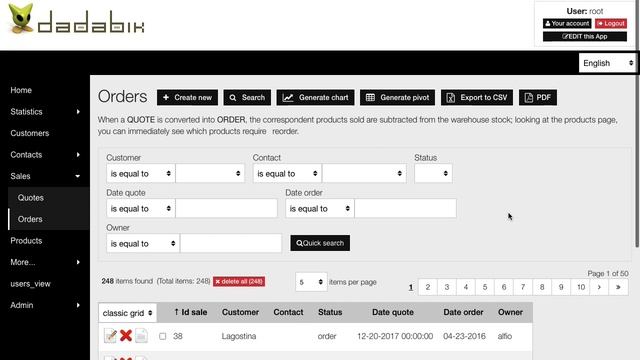The width and height of the screenshot is (640, 360).
Task: Go to page 4 of results
Action: pos(466,287)
